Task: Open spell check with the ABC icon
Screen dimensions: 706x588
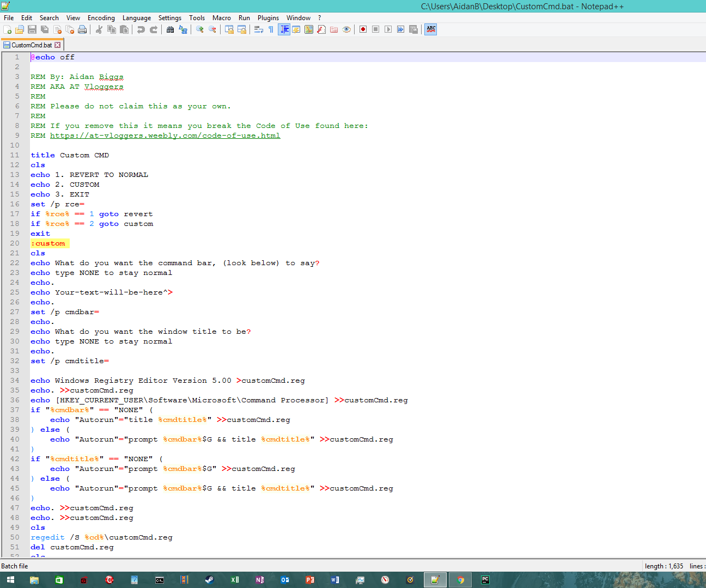Action: [430, 29]
